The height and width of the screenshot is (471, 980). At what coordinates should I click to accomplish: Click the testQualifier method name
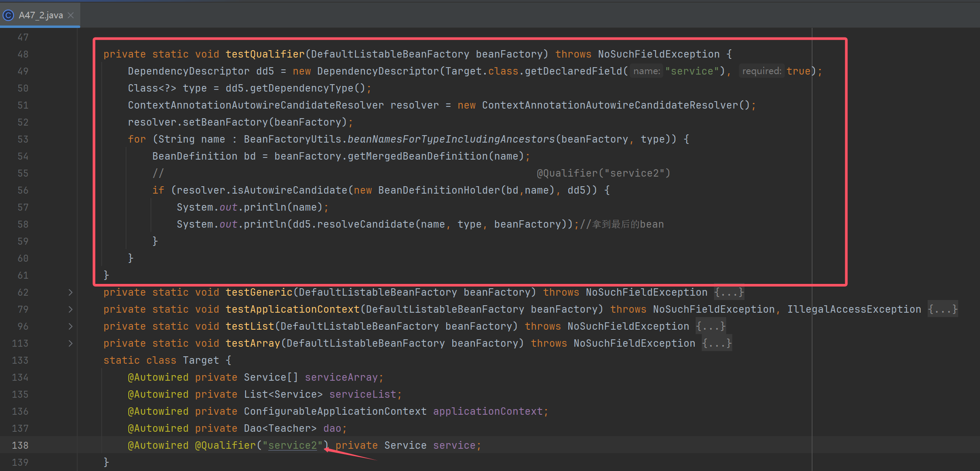[x=265, y=54]
